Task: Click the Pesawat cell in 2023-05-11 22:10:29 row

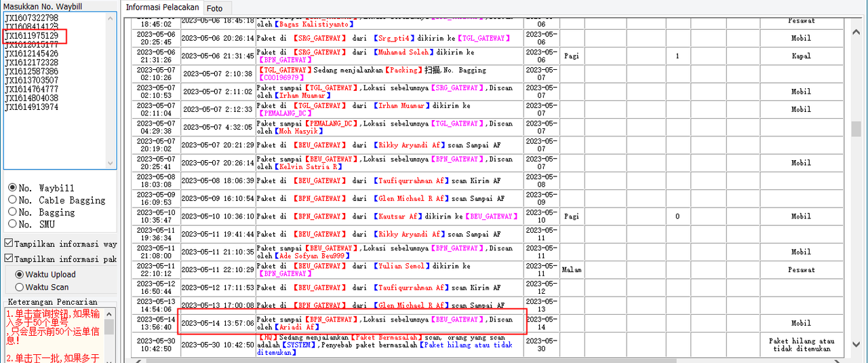Action: coord(801,269)
